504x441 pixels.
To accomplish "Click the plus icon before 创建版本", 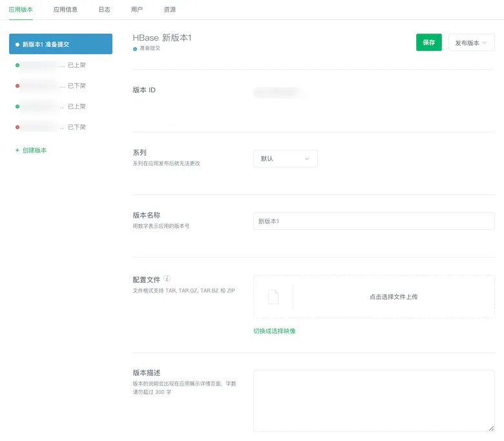I will click(x=17, y=150).
